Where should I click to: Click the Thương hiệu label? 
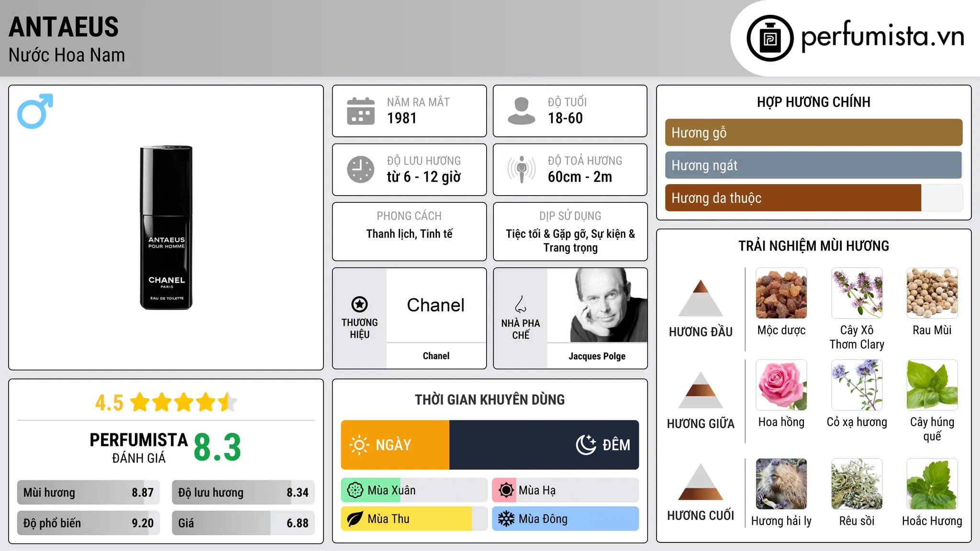pos(359,329)
